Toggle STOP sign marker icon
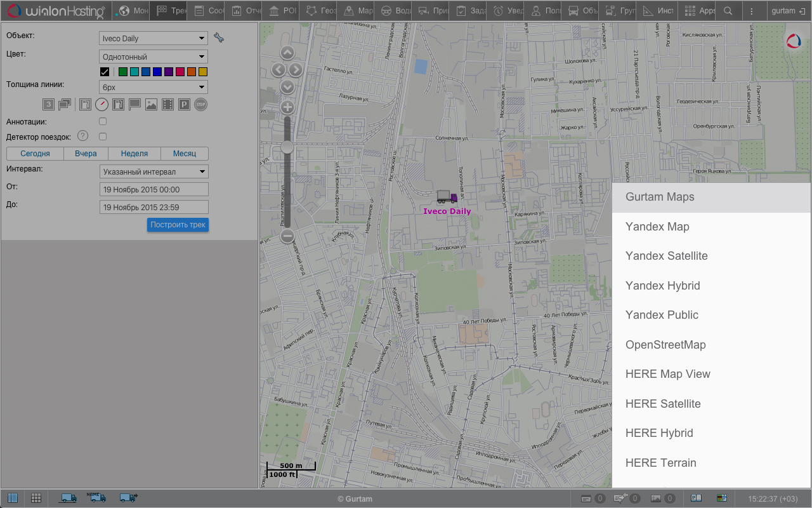 coord(200,105)
